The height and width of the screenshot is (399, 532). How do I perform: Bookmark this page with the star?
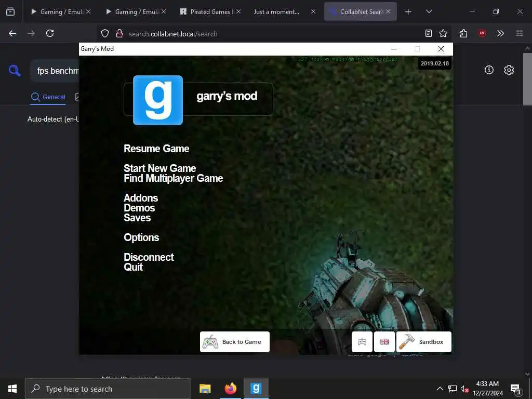pos(443,33)
